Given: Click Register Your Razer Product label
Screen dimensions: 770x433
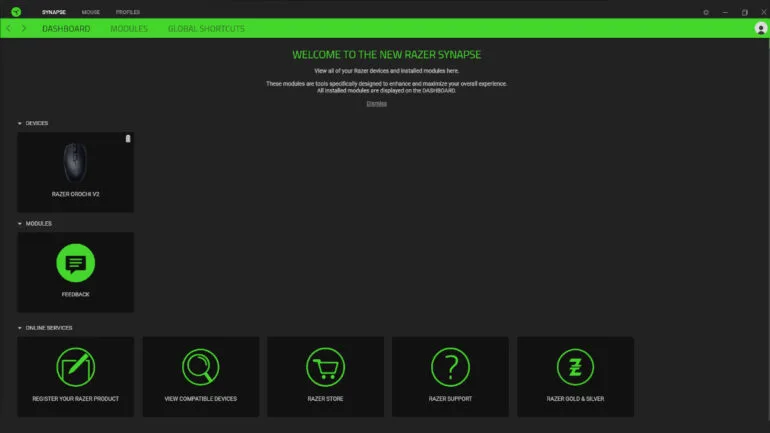Looking at the screenshot, I should [x=76, y=399].
